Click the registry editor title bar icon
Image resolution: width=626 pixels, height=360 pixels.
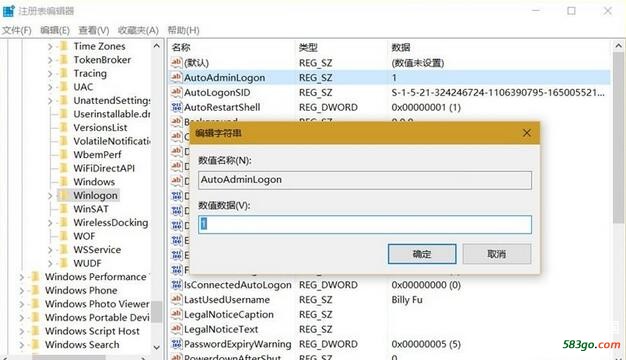coord(8,11)
